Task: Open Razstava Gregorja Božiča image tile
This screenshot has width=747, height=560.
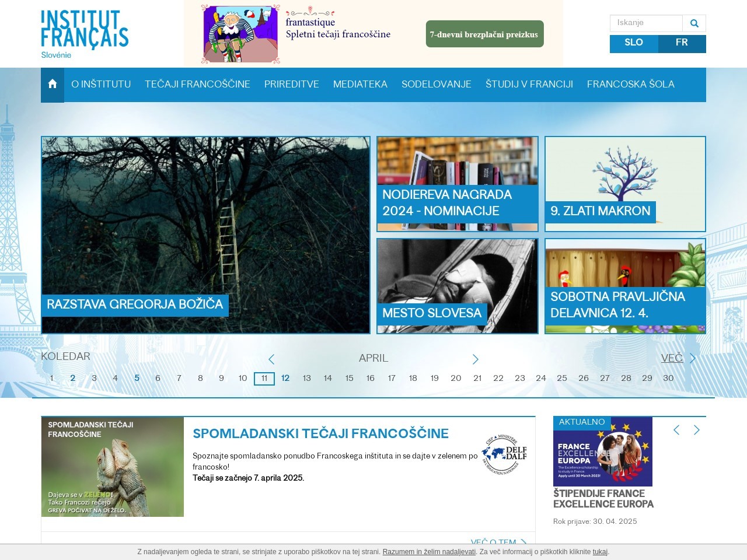Action: [205, 235]
